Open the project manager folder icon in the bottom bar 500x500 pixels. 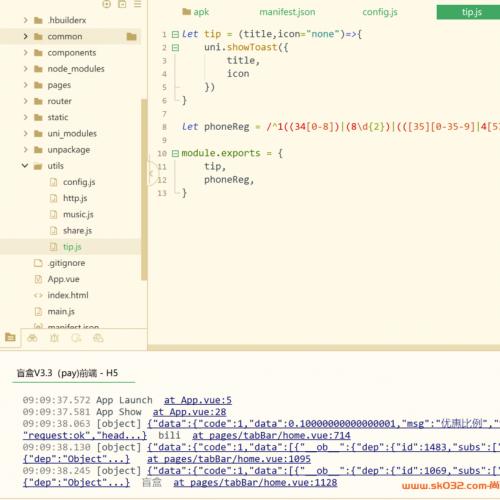[x=10, y=337]
